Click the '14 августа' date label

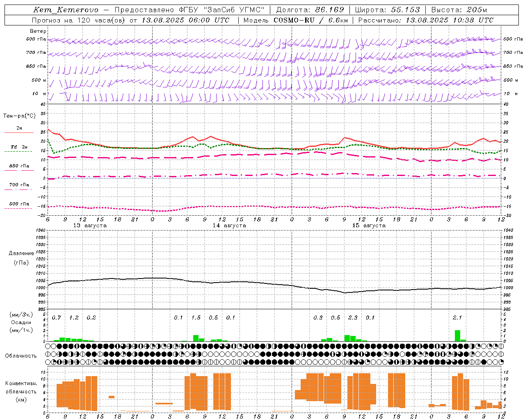[x=229, y=226]
